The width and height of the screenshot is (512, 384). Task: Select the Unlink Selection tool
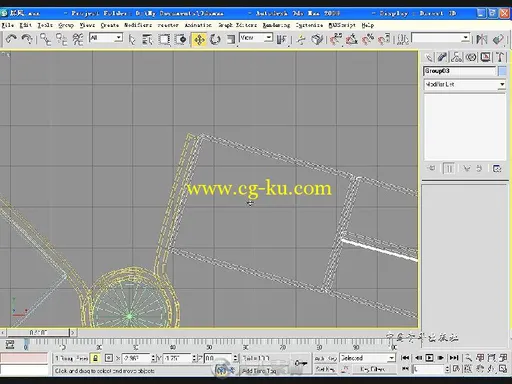click(x=62, y=39)
